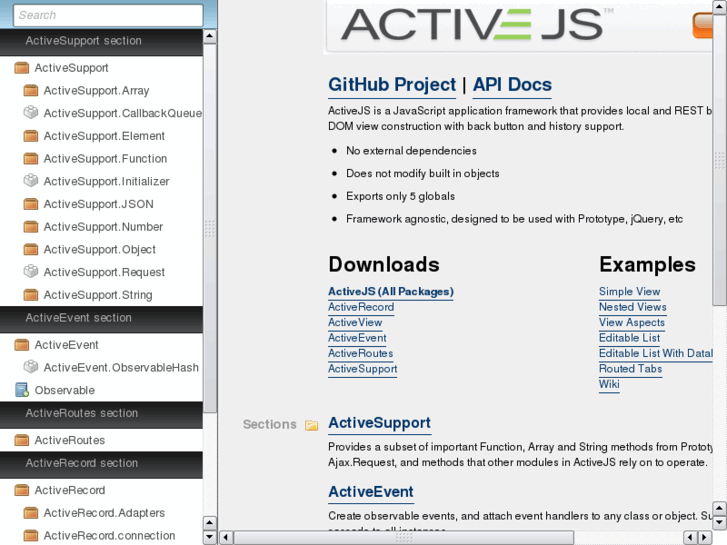Click the ActiveSupport download link
The image size is (727, 545).
(x=362, y=369)
